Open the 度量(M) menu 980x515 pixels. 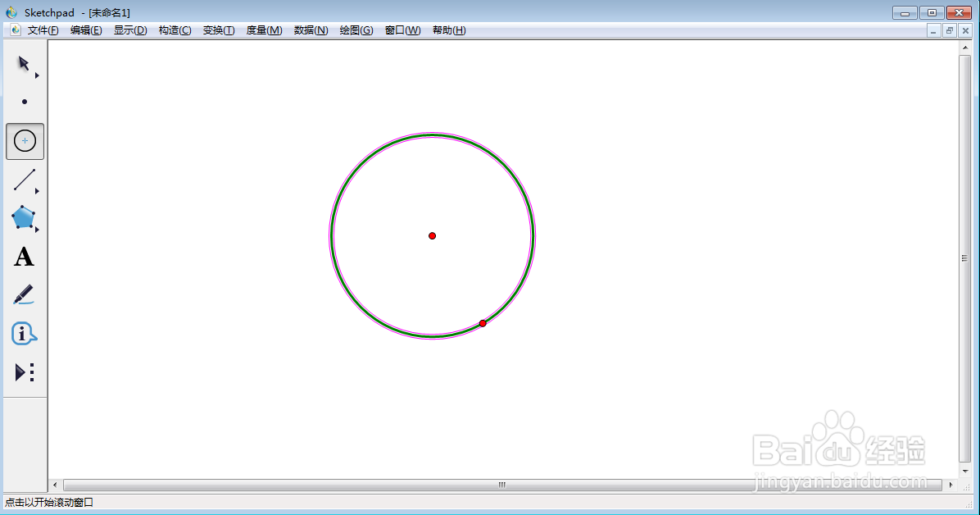pos(264,30)
